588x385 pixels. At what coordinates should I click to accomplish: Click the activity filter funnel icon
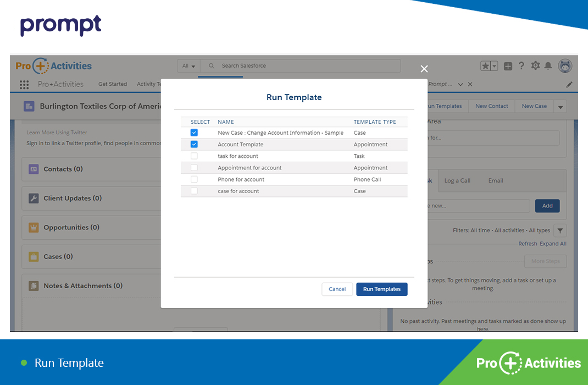pos(559,230)
